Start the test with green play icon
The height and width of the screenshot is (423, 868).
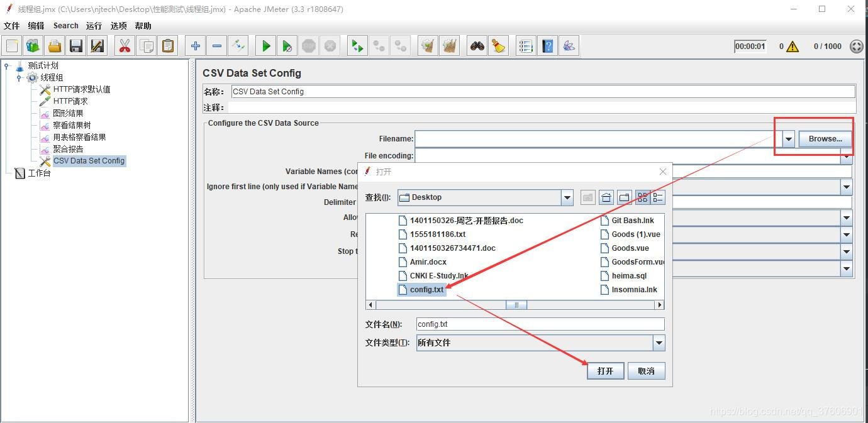click(x=266, y=46)
